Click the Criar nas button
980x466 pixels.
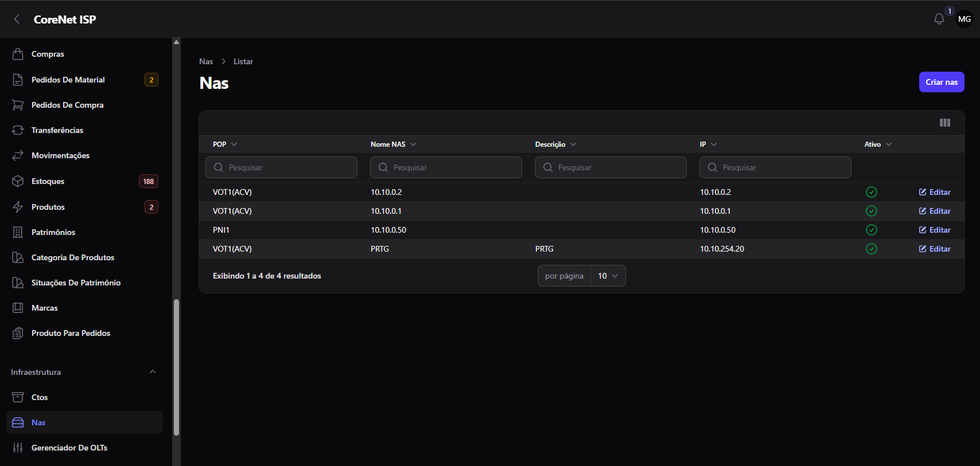point(942,82)
